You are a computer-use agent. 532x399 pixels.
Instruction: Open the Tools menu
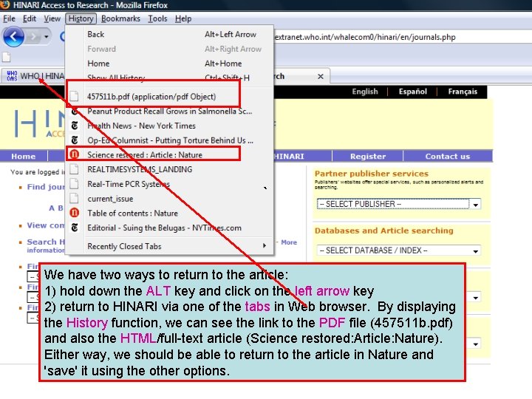click(x=157, y=18)
